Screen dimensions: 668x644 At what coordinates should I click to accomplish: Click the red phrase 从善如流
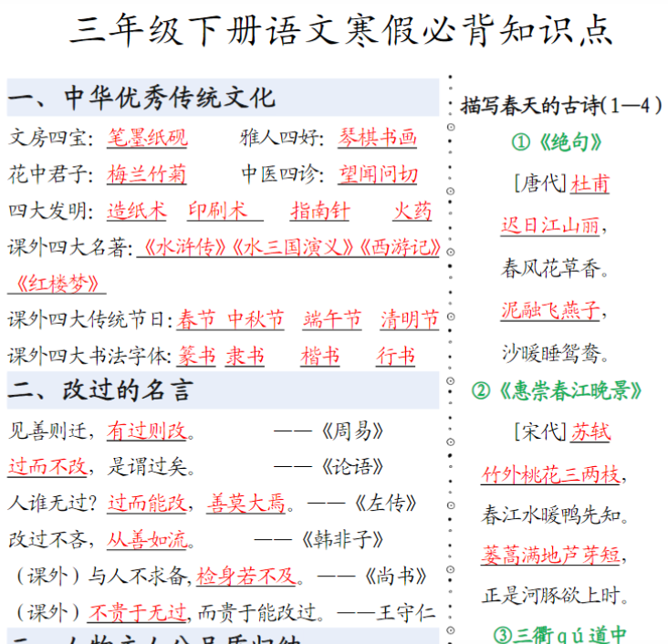[x=147, y=540]
